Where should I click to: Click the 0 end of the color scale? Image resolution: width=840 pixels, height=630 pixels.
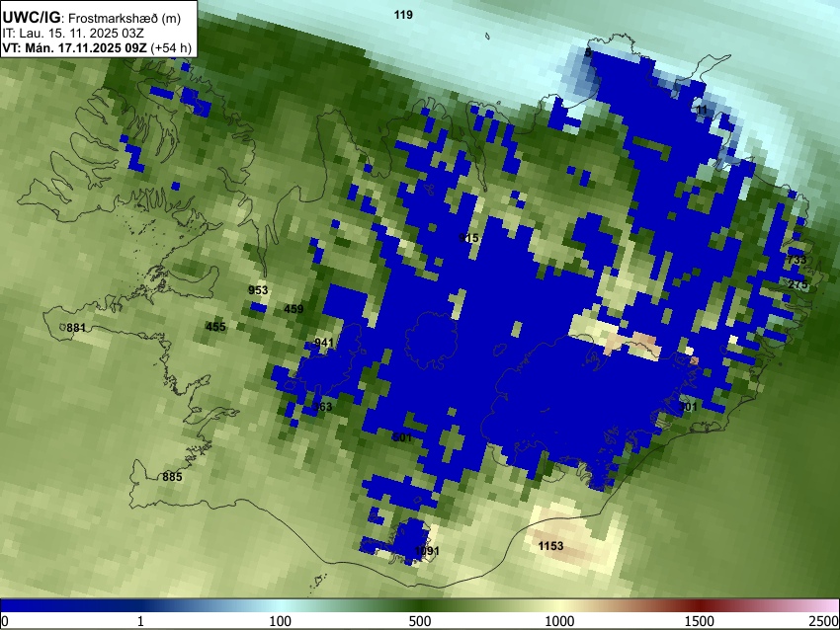coord(5,621)
